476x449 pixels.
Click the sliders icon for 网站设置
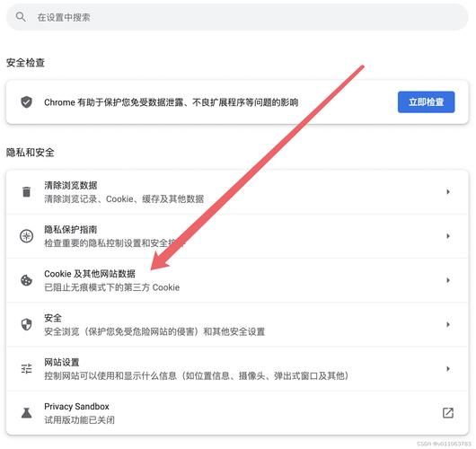coord(26,368)
